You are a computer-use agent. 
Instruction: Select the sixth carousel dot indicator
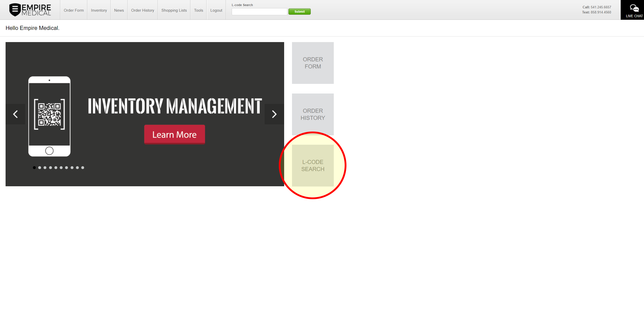pos(61,168)
